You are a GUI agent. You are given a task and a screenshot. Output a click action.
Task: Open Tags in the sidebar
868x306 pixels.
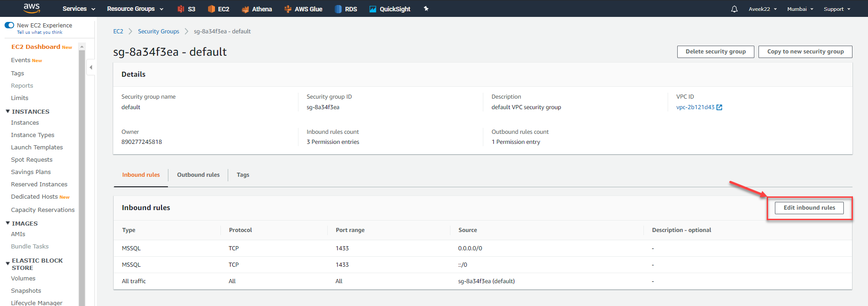[17, 74]
